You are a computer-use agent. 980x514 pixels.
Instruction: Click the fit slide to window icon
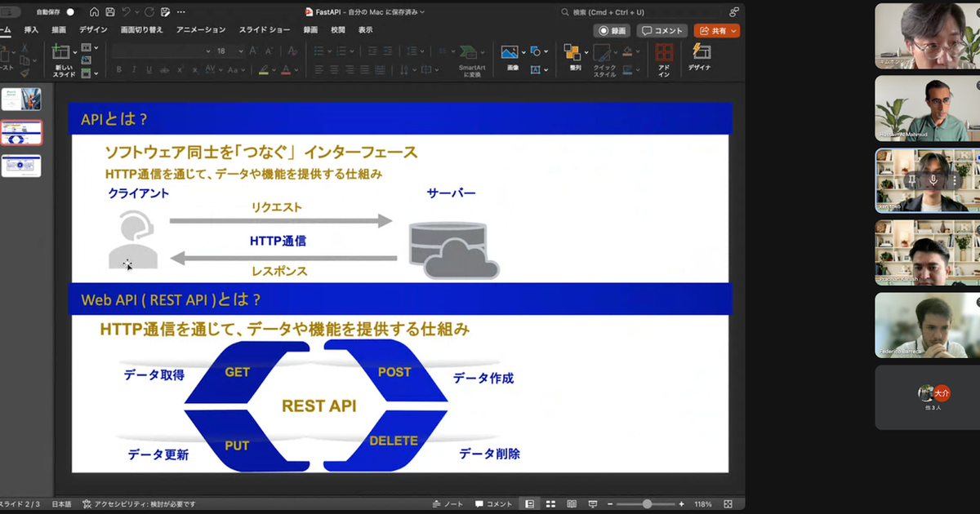click(728, 504)
